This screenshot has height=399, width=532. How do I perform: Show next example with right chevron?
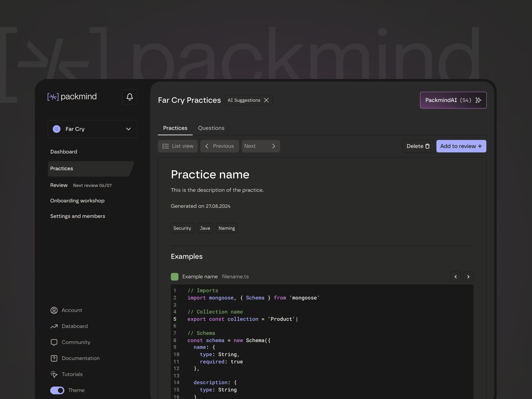tap(468, 277)
